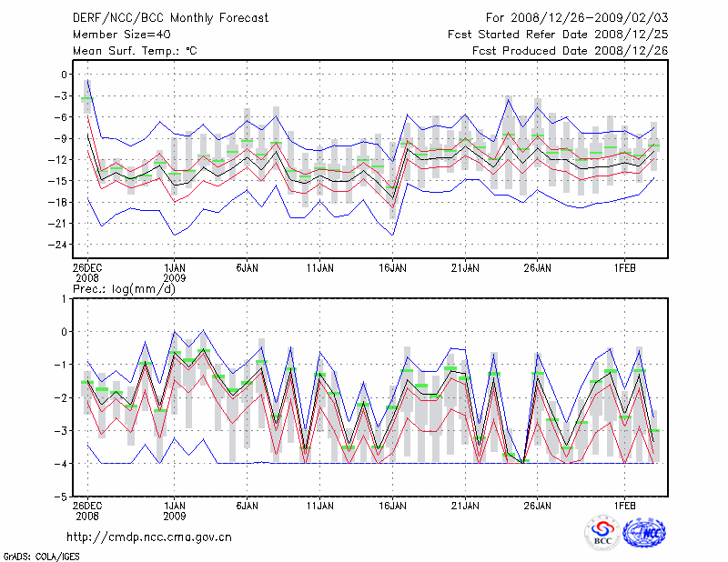Click the Fcst Started Refer Date line

pyautogui.click(x=558, y=34)
